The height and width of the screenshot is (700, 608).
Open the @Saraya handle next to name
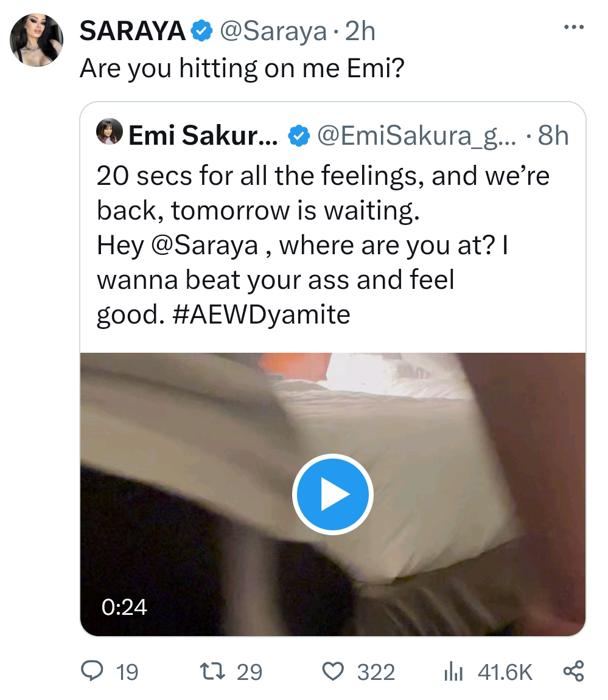(x=273, y=32)
